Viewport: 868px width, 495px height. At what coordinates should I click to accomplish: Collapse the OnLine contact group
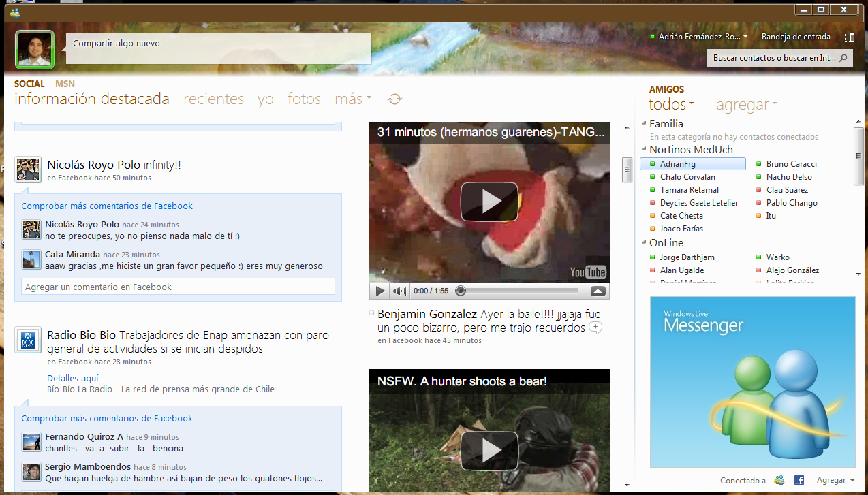[643, 243]
